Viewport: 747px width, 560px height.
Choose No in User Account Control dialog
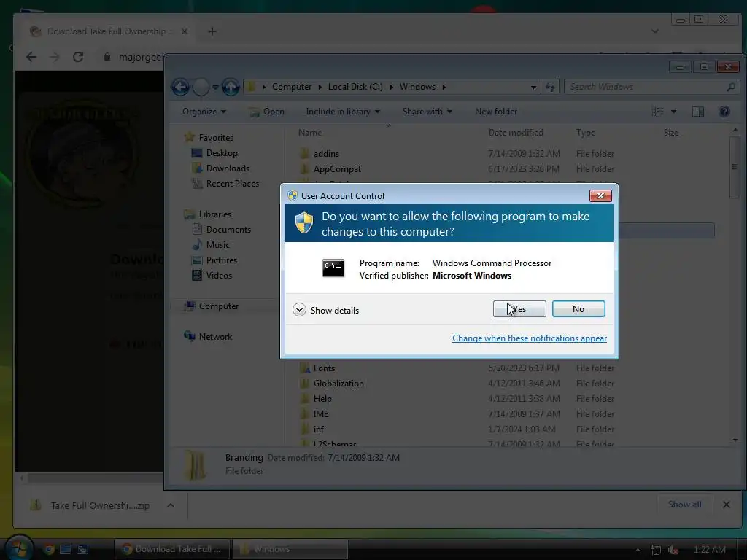pos(578,308)
